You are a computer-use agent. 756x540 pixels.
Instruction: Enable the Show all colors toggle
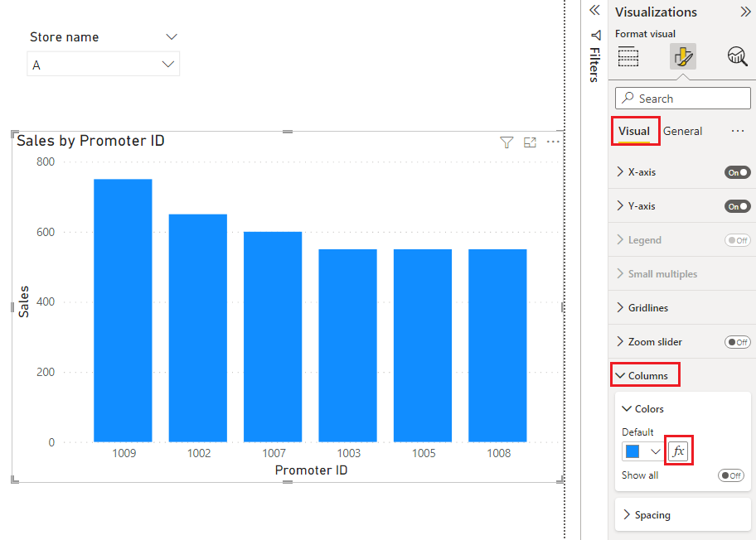731,475
